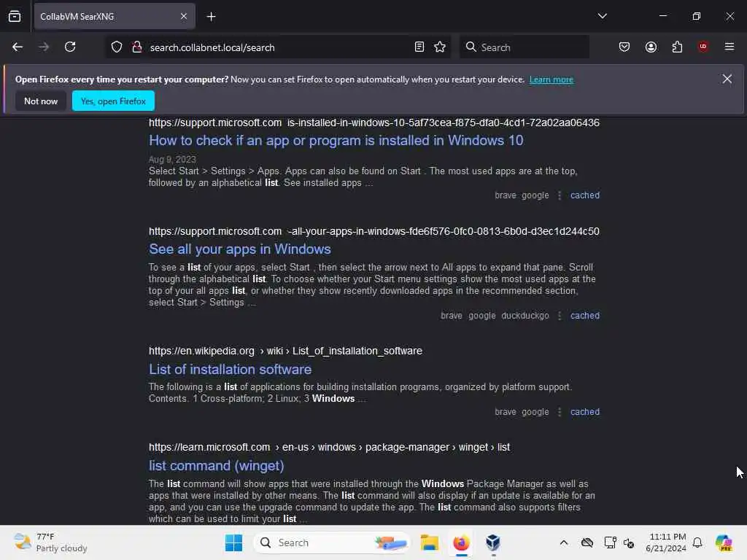Click the site security padlock icon
The width and height of the screenshot is (747, 560).
pyautogui.click(x=137, y=47)
